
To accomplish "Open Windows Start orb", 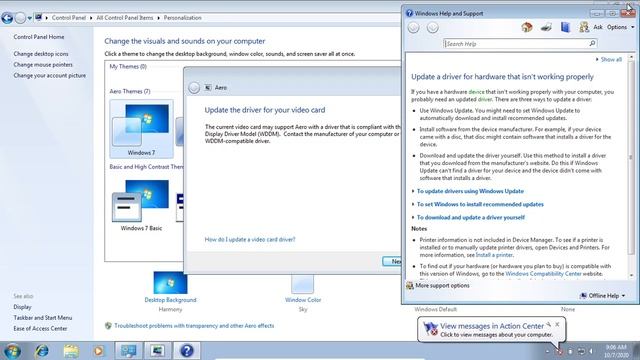I will point(12,351).
